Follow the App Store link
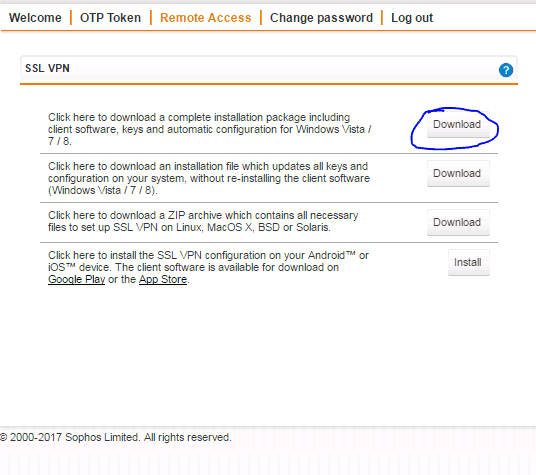The height and width of the screenshot is (475, 536). [163, 279]
